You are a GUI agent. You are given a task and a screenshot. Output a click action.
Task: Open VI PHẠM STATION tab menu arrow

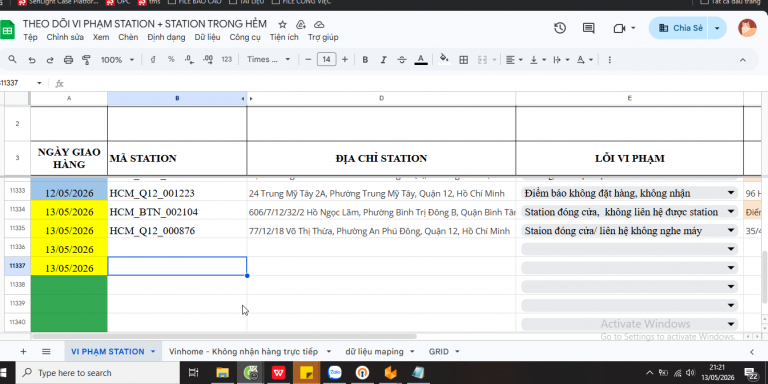click(153, 352)
